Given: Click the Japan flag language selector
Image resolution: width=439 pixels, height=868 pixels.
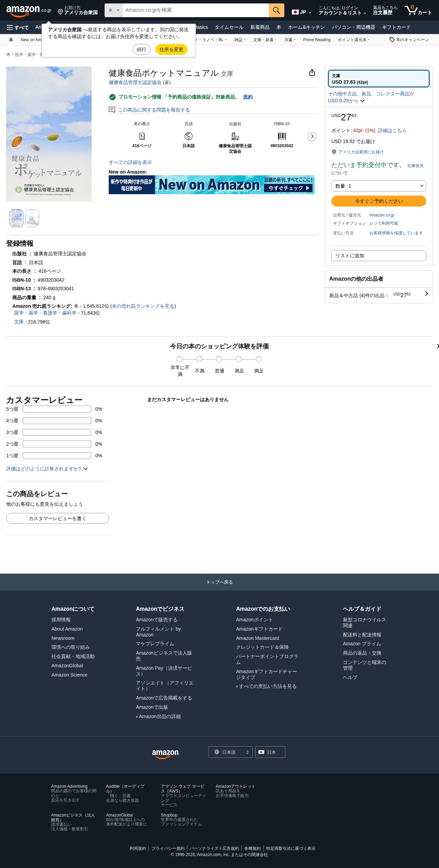Looking at the screenshot, I should tap(301, 12).
